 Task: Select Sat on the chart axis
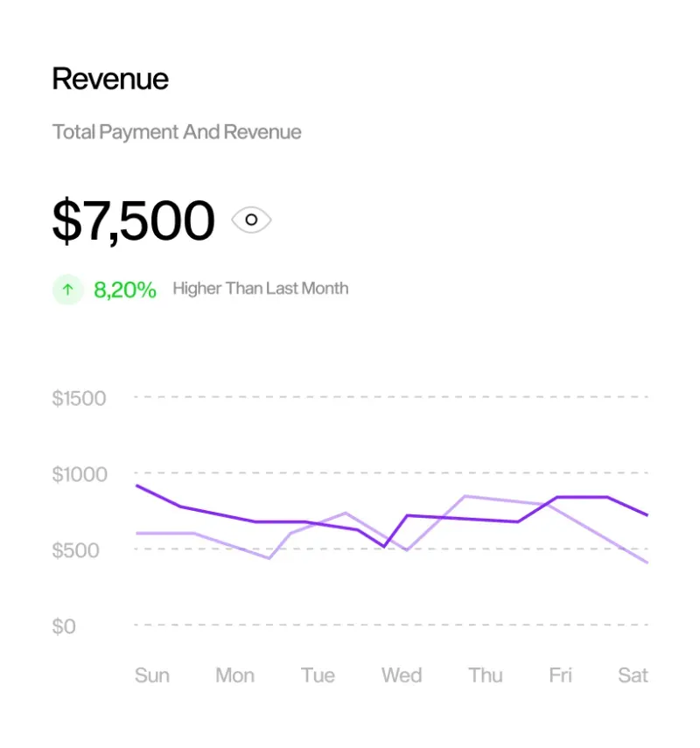tap(633, 675)
